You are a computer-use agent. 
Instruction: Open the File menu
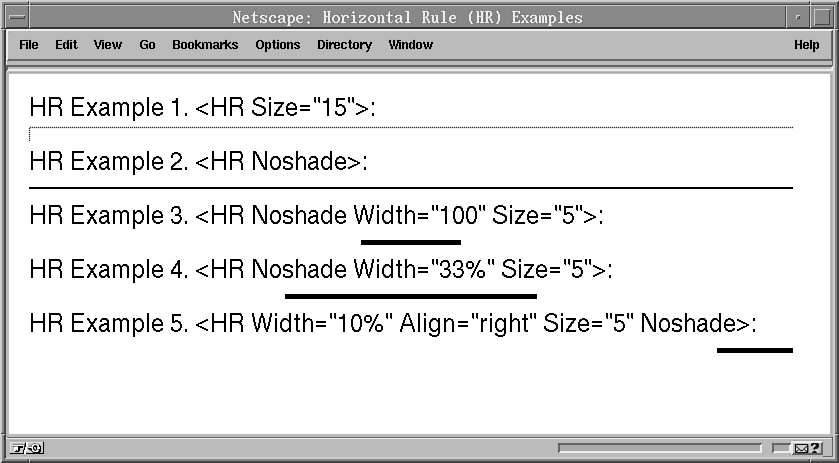29,45
